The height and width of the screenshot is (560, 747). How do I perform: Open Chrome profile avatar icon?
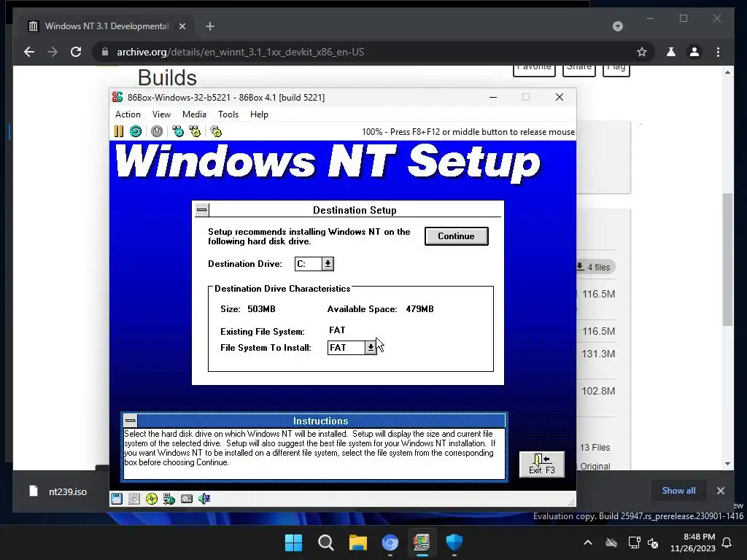point(694,52)
